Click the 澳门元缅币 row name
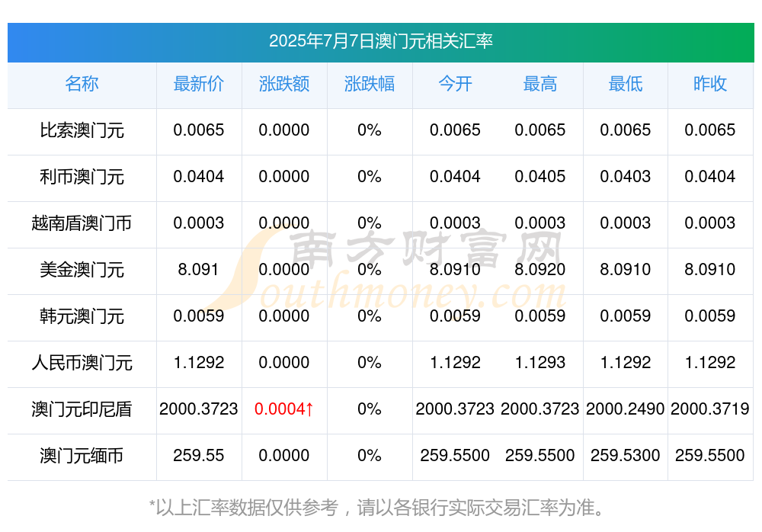This screenshot has height=532, width=762. point(82,456)
